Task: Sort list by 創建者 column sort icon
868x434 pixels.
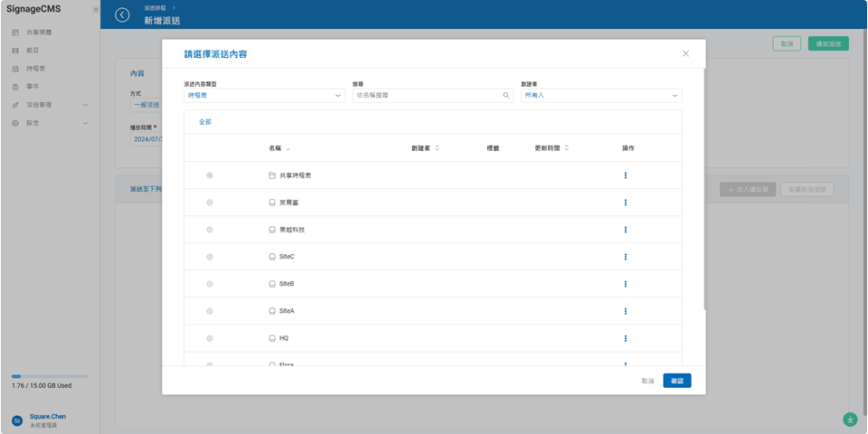Action: (x=437, y=147)
